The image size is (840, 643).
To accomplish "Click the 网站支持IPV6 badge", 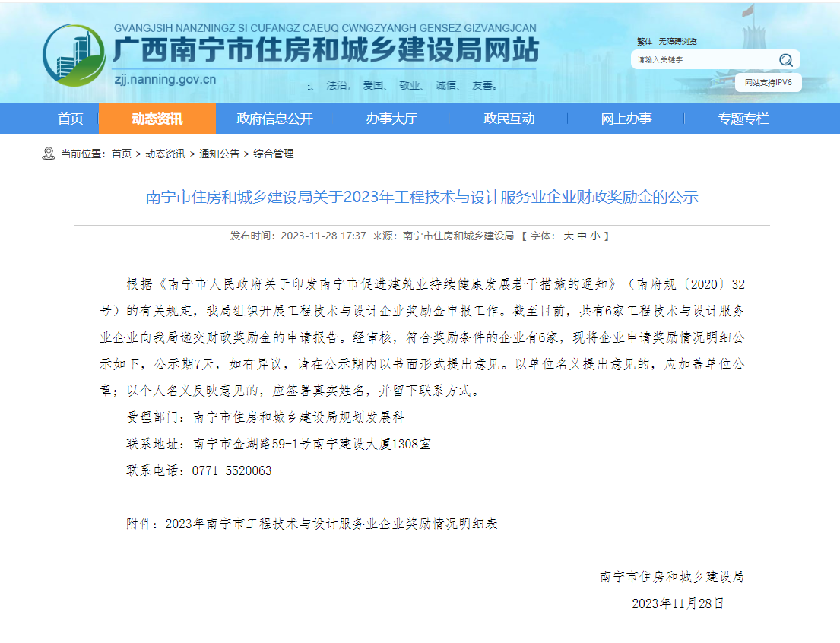I will [768, 82].
